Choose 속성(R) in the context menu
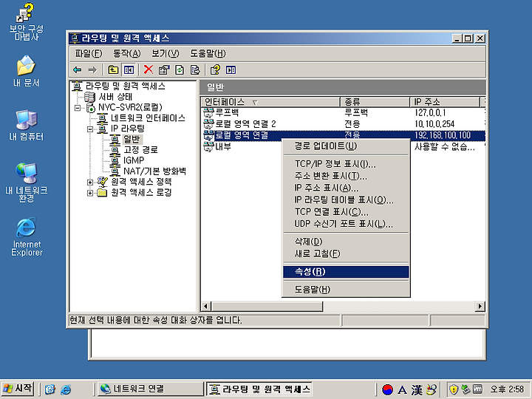Screen dimensions: 532x399 click(x=346, y=272)
